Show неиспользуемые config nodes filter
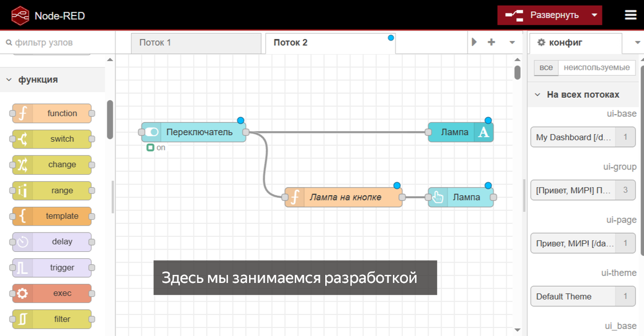Image resolution: width=644 pixels, height=336 pixels. pos(597,68)
